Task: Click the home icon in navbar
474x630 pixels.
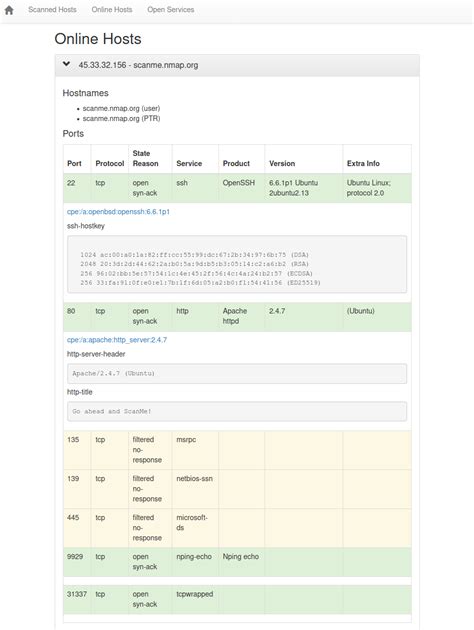Action: coord(9,10)
